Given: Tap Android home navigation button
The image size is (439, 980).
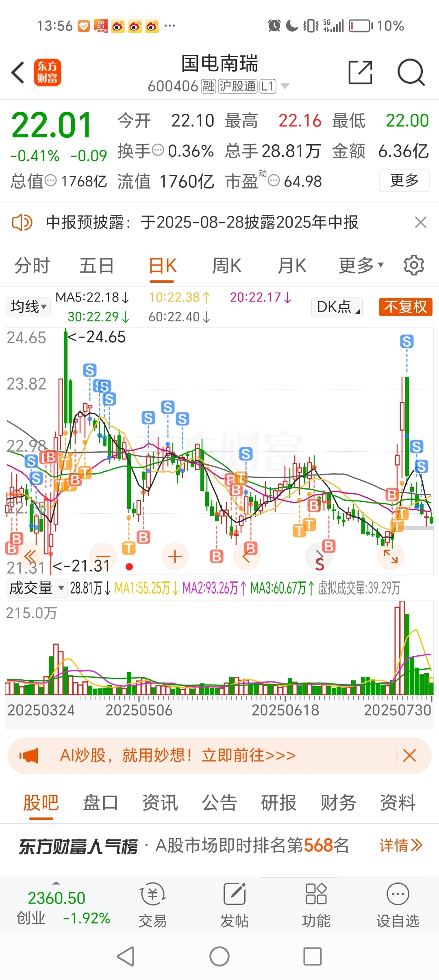Looking at the screenshot, I should pyautogui.click(x=219, y=956).
